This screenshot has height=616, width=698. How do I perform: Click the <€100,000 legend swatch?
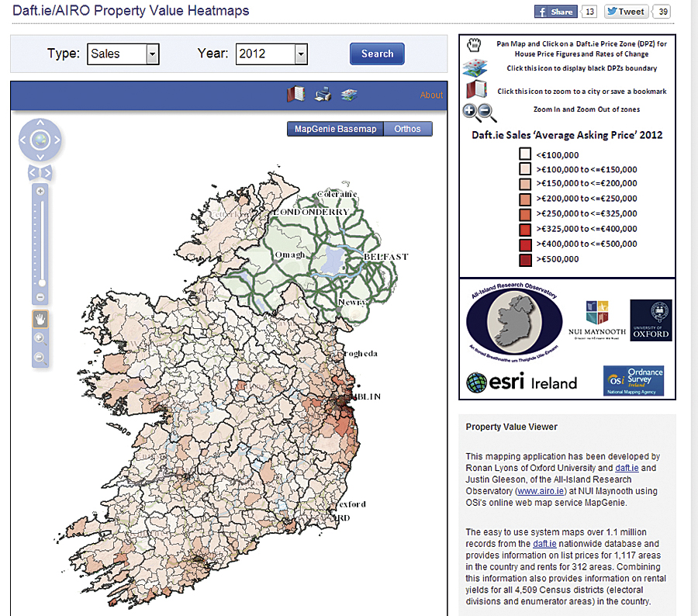(x=525, y=154)
